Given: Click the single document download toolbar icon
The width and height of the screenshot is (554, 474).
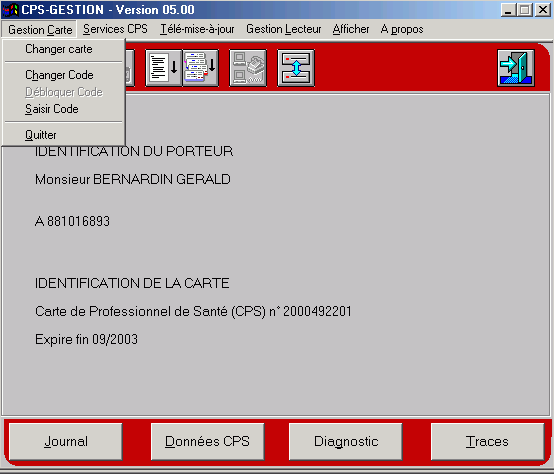Looking at the screenshot, I should pyautogui.click(x=164, y=68).
